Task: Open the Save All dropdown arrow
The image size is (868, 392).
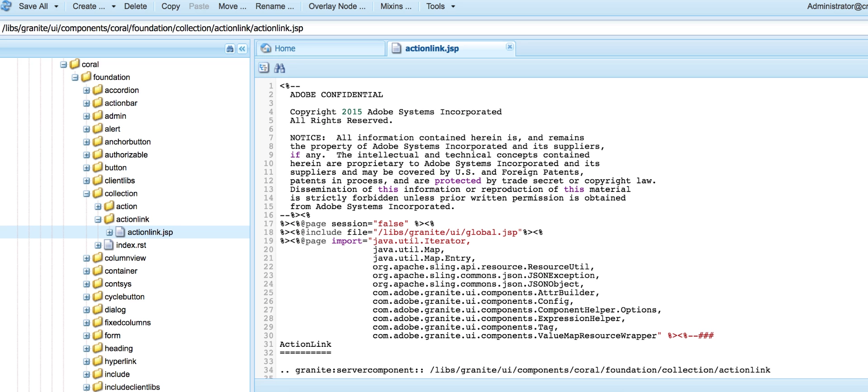Action: click(x=57, y=6)
